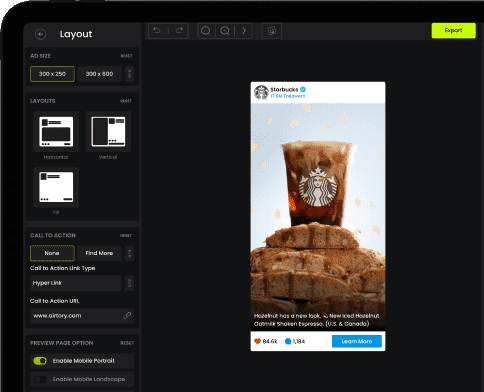The width and height of the screenshot is (484, 392).
Task: Click the heart like icon in ad
Action: [257, 341]
